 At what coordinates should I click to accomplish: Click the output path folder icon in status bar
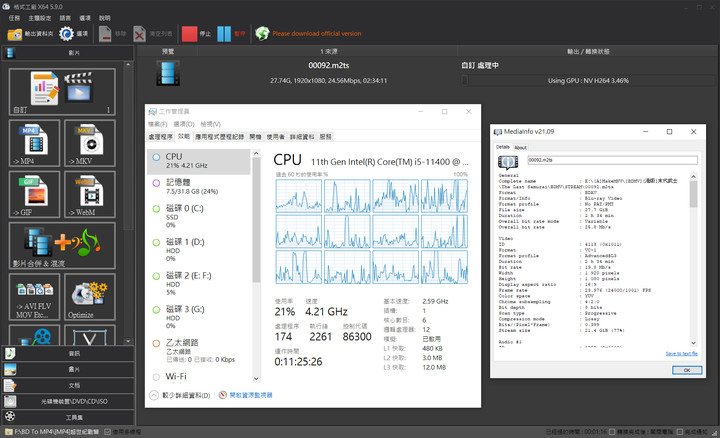pos(9,432)
